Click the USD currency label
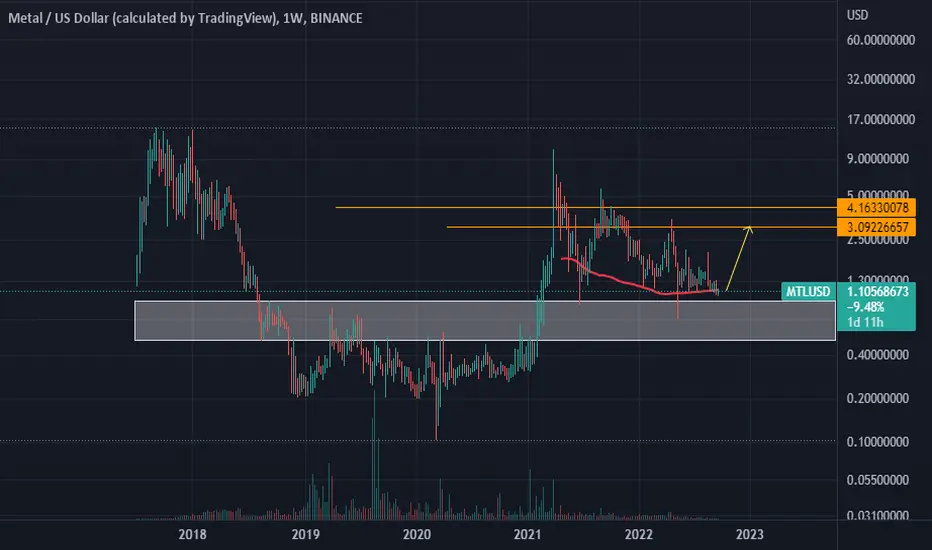The height and width of the screenshot is (550, 932). 857,15
